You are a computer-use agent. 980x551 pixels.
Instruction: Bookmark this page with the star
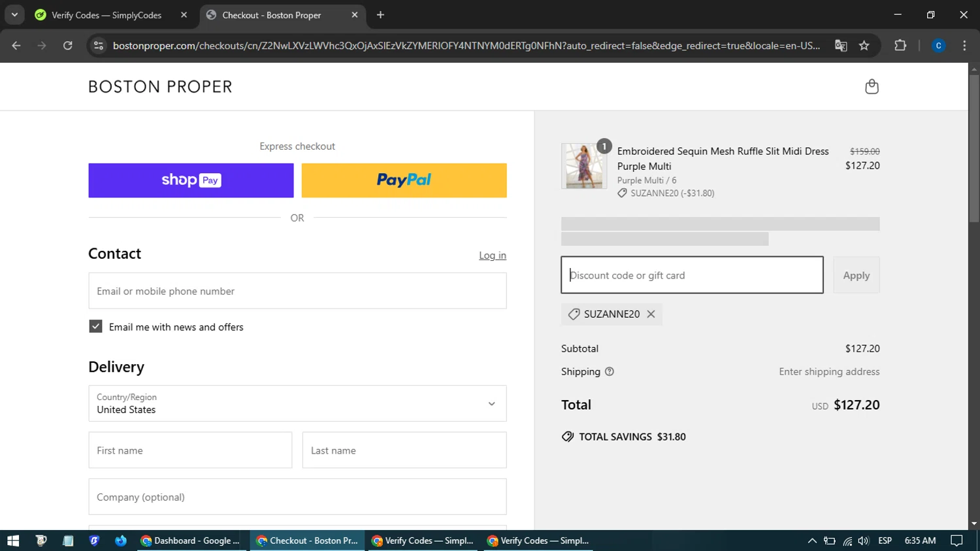click(x=864, y=46)
